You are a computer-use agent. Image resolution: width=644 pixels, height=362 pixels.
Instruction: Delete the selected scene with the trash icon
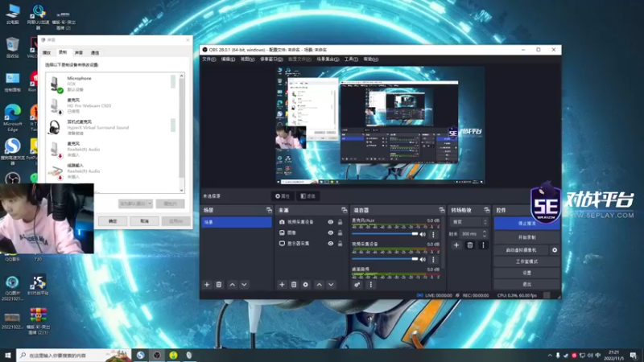click(x=219, y=285)
